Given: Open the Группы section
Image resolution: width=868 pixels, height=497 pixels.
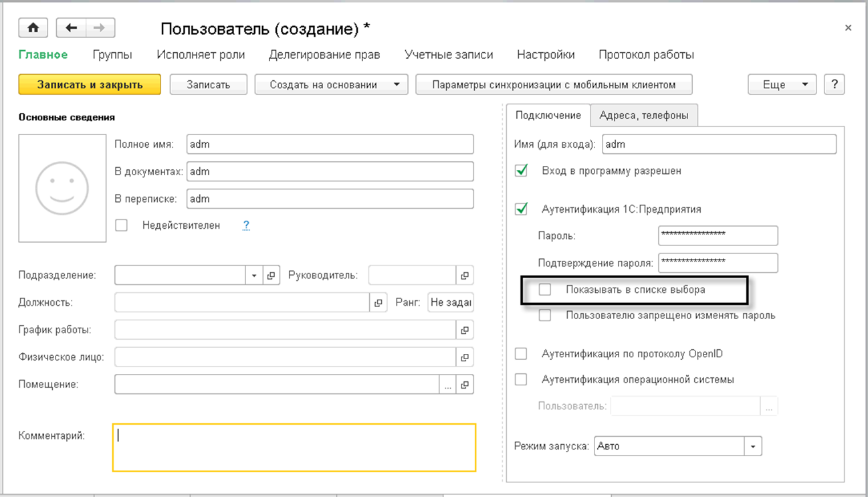Looking at the screenshot, I should (x=112, y=55).
